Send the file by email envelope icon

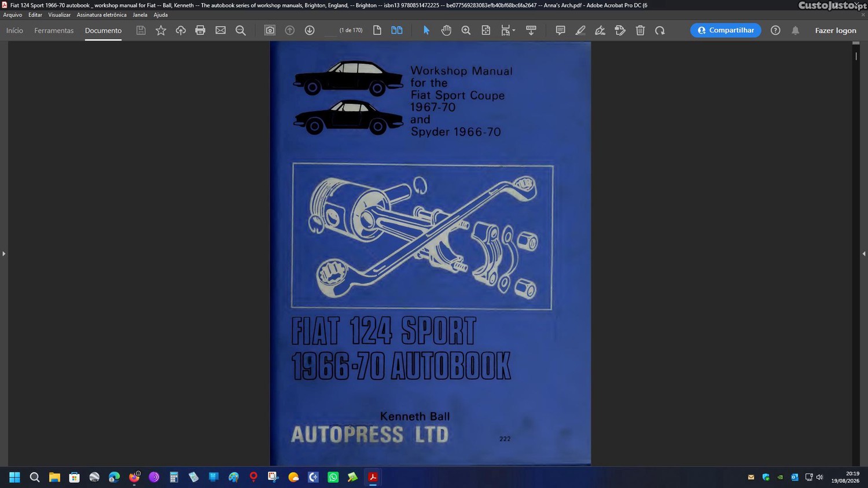(220, 30)
